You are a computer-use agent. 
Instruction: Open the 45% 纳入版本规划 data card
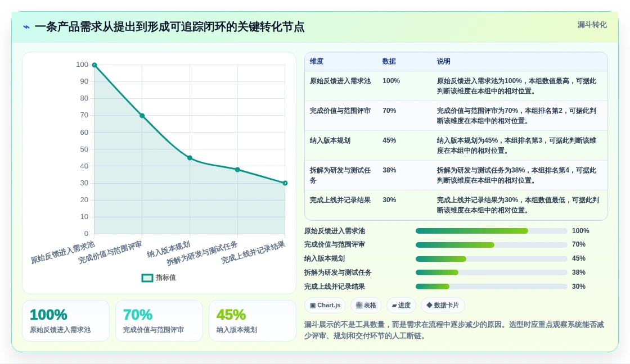tap(253, 321)
